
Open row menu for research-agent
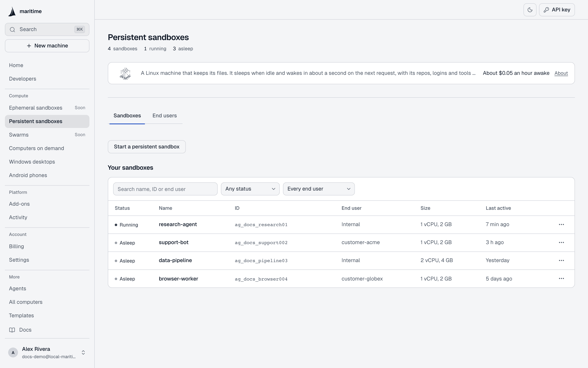(561, 224)
